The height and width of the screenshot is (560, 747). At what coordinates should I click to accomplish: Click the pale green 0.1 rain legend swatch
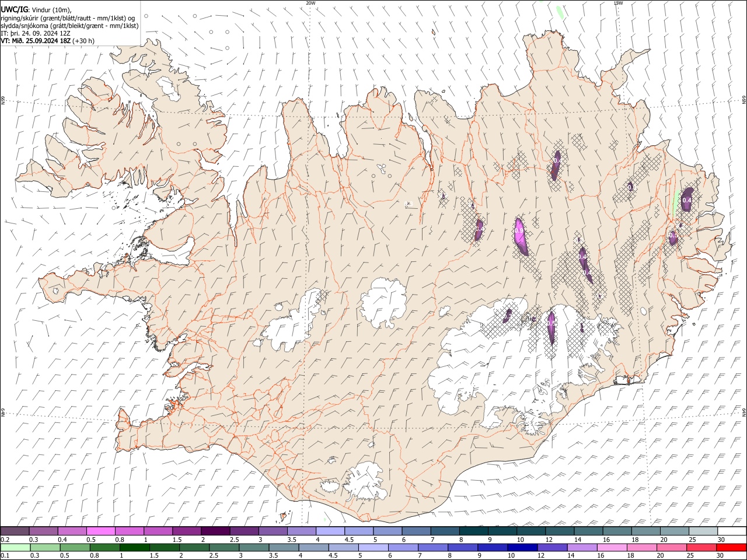point(16,548)
